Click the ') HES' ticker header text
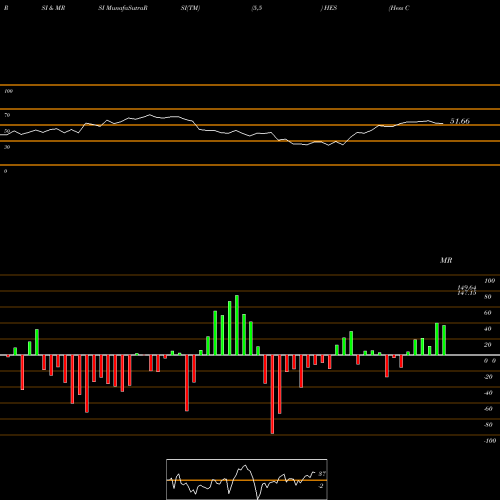Viewport: 500px width, 500px height. tap(329, 8)
